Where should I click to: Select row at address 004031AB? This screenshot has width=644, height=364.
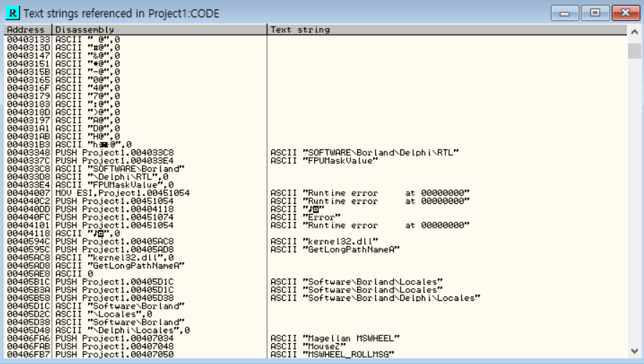(316, 136)
